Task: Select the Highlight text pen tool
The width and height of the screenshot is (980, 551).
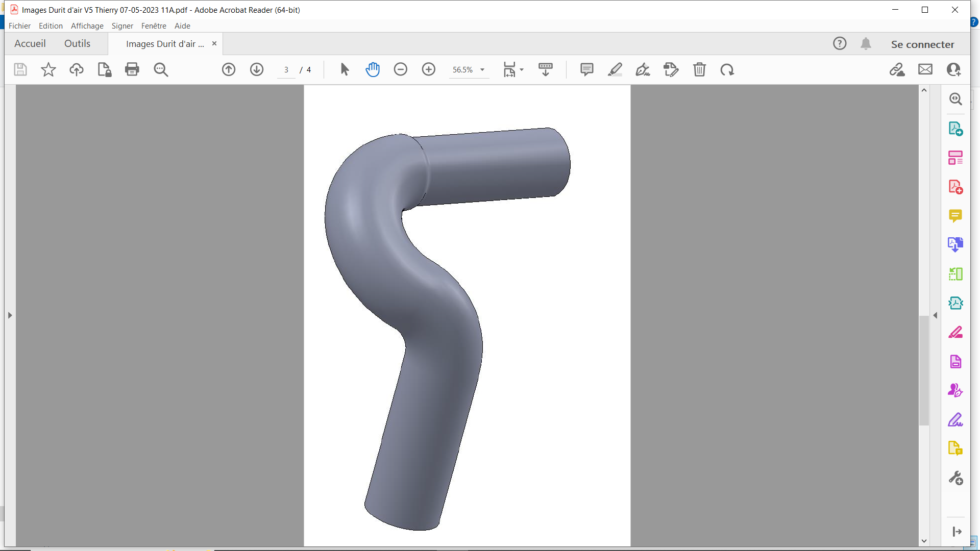Action: (615, 69)
